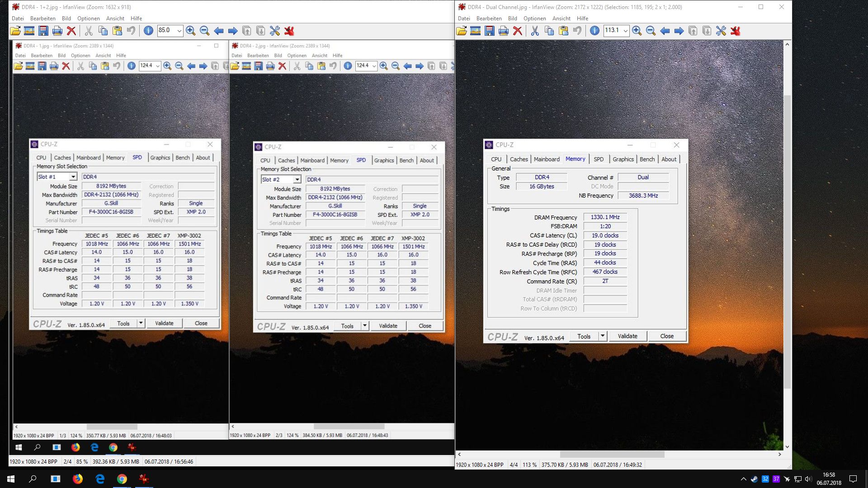The height and width of the screenshot is (488, 868).
Task: Click Open folder icon in left IrfanView toolbar
Action: [x=15, y=31]
